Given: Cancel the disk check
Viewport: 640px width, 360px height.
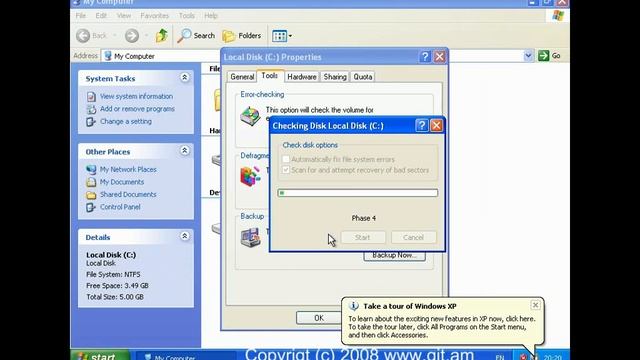Looking at the screenshot, I should pyautogui.click(x=413, y=237).
